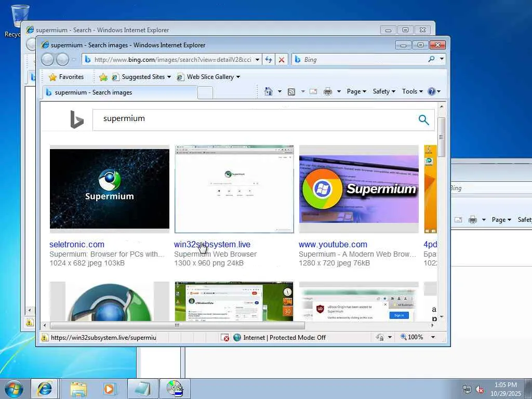Click vertical scrollbar down arrow
The width and height of the screenshot is (532, 399).
441,317
